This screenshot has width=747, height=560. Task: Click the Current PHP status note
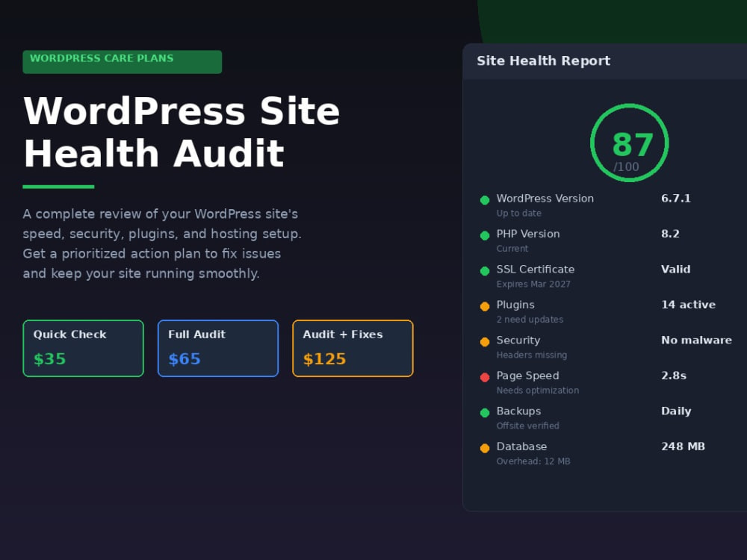pos(512,249)
